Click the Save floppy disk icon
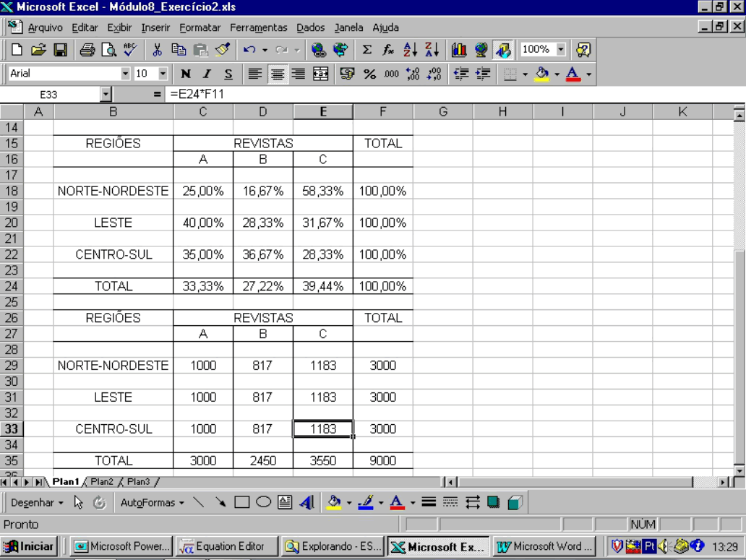The width and height of the screenshot is (746, 560). (61, 50)
